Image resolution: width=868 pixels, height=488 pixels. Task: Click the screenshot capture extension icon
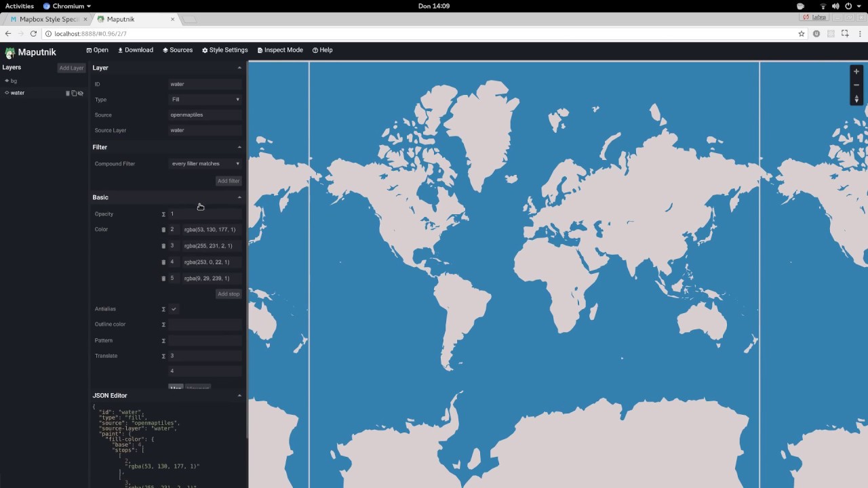coord(845,33)
